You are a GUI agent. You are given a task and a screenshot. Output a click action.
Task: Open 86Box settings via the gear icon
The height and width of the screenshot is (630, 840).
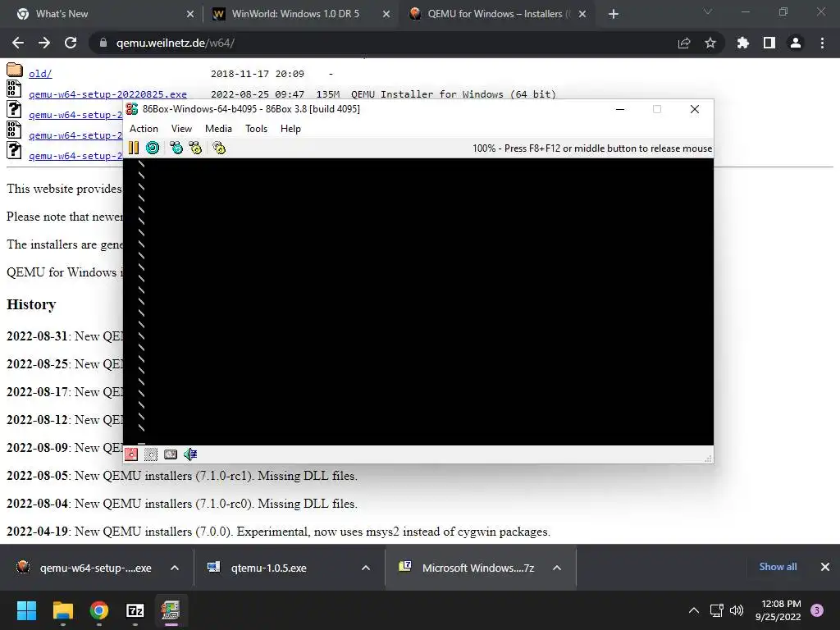(219, 148)
